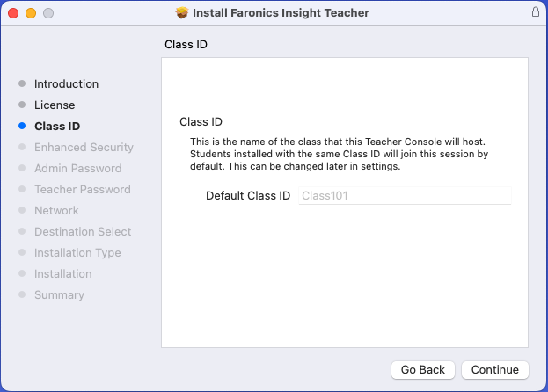Image resolution: width=548 pixels, height=392 pixels.
Task: Select the Introduction step in sidebar
Action: coord(66,84)
